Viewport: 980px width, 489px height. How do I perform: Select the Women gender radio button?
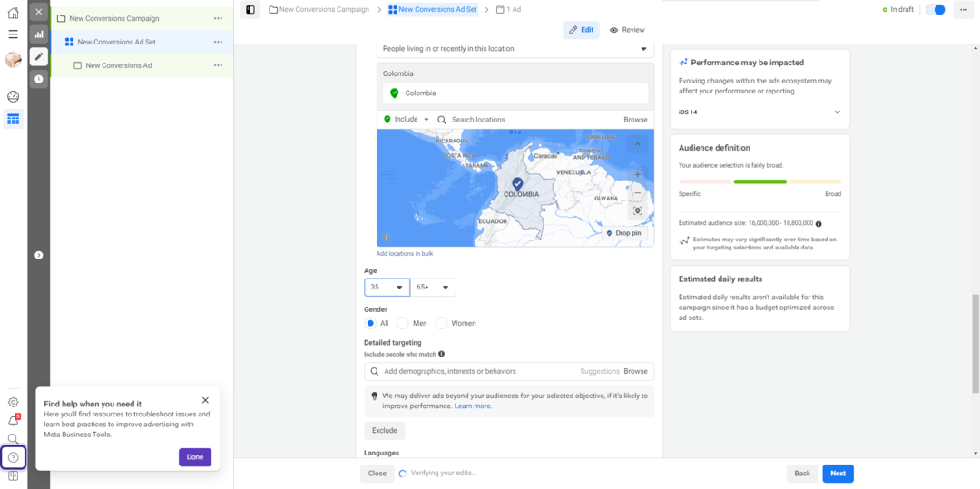[442, 323]
